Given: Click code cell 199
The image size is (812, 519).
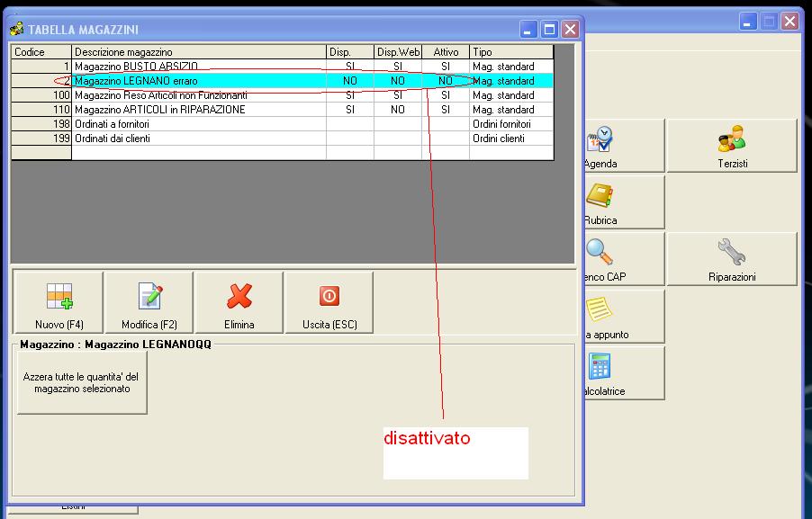Looking at the screenshot, I should (41, 139).
